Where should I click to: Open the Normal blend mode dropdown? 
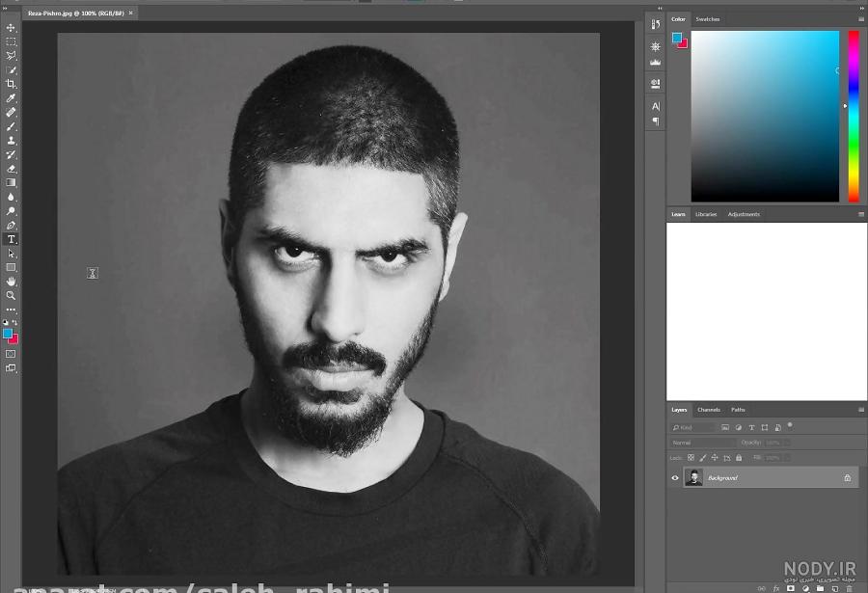[702, 443]
